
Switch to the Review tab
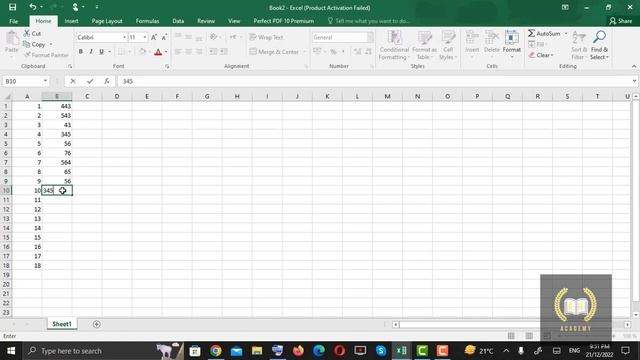tap(206, 21)
